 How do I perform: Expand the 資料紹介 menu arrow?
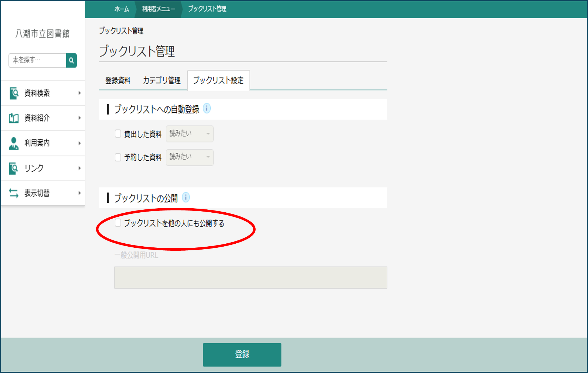[x=80, y=118]
